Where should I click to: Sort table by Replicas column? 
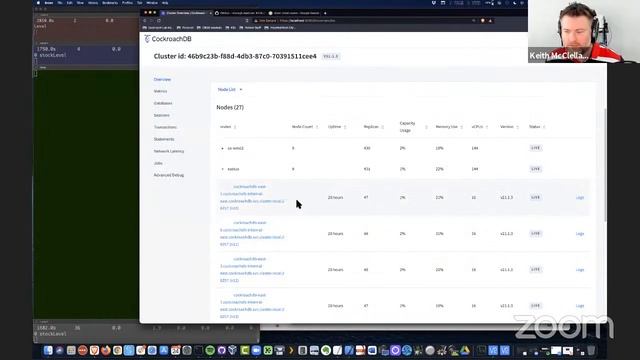coord(373,127)
